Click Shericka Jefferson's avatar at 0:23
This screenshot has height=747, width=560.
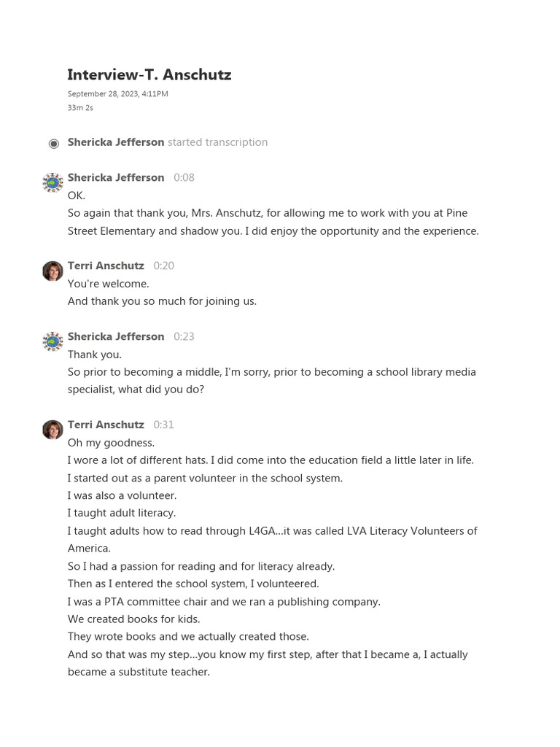click(53, 341)
